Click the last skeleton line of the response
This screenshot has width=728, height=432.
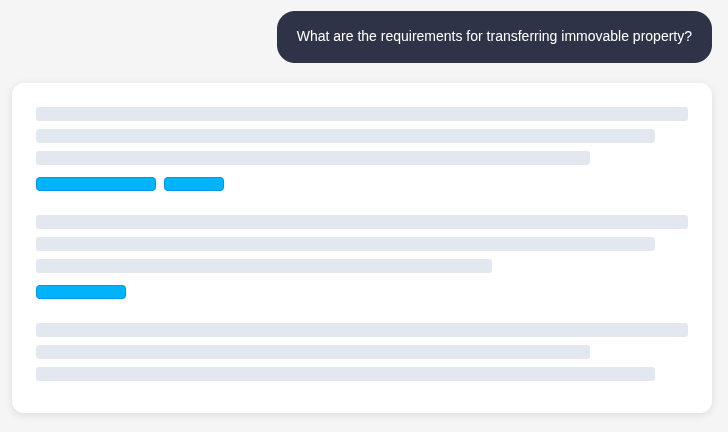coord(345,374)
